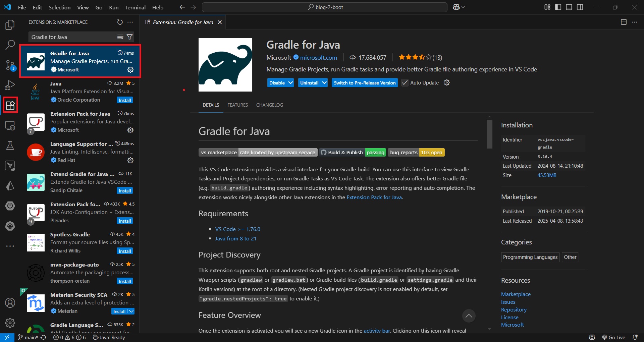Viewport: 644px width, 342px height.
Task: Open Run and Debug view
Action: click(x=10, y=85)
